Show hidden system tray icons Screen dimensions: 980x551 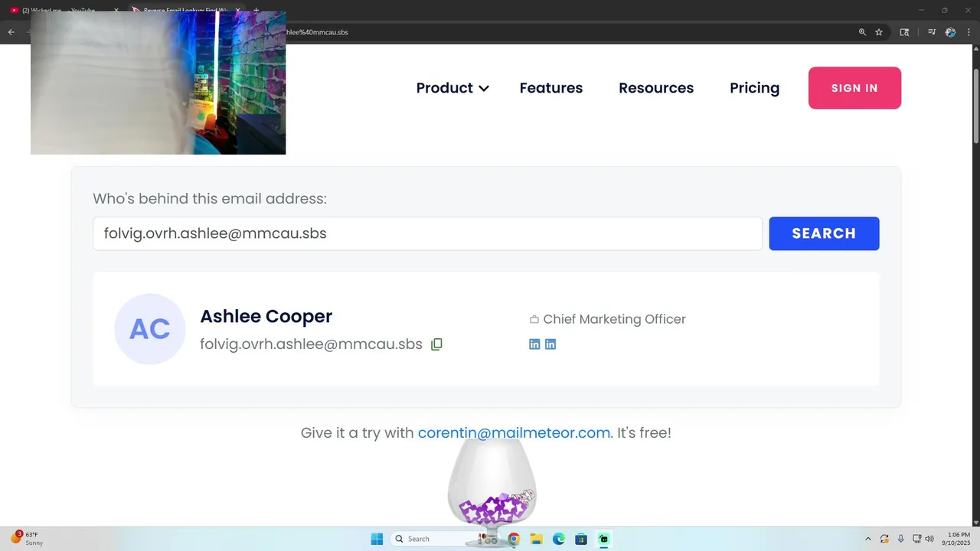point(867,539)
